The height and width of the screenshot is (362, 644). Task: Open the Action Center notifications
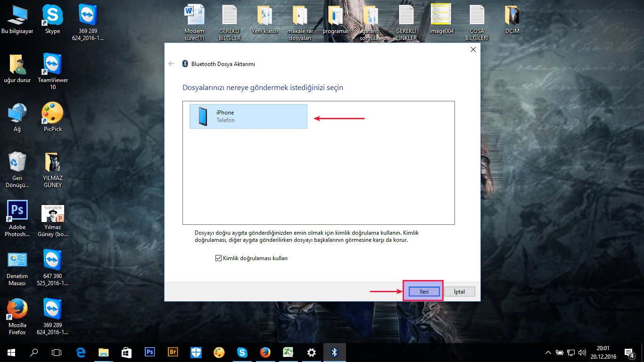click(x=629, y=352)
